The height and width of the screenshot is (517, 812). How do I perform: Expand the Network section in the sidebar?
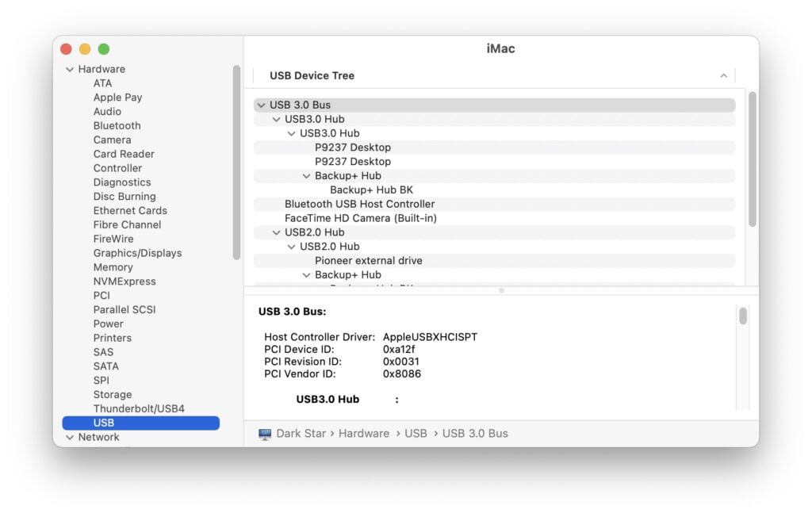tap(70, 437)
